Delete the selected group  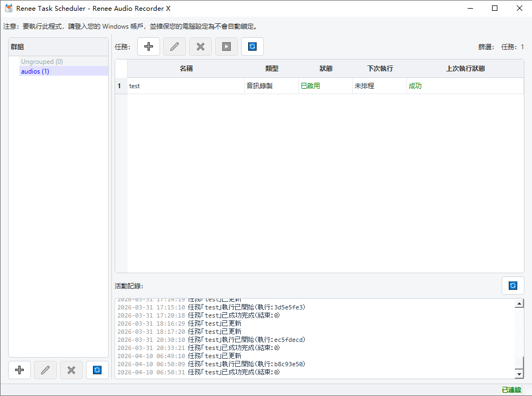(x=71, y=370)
